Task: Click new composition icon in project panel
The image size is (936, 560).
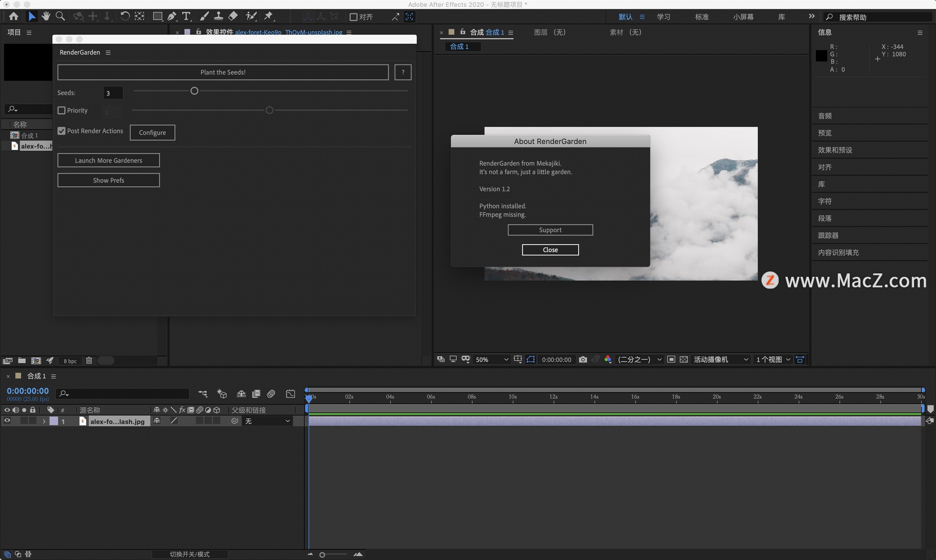Action: [36, 361]
